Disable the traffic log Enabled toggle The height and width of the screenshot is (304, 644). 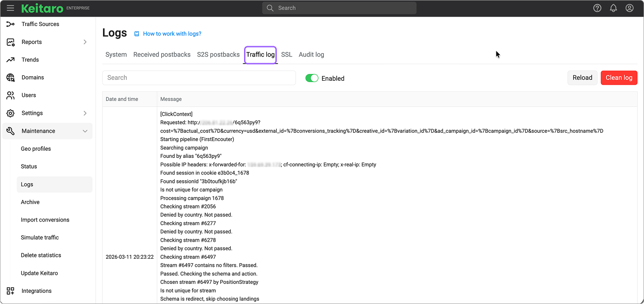[312, 78]
